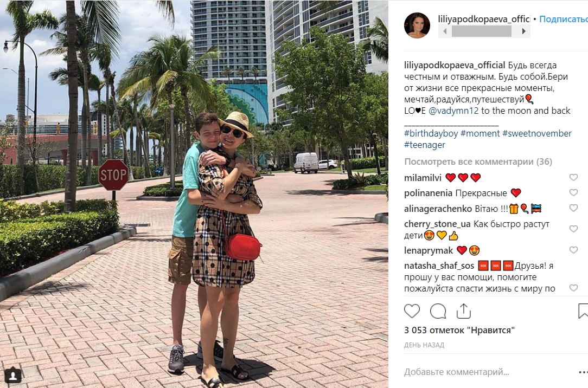Click left arrow of header scrollbar
588x388 pixels.
pos(445,31)
